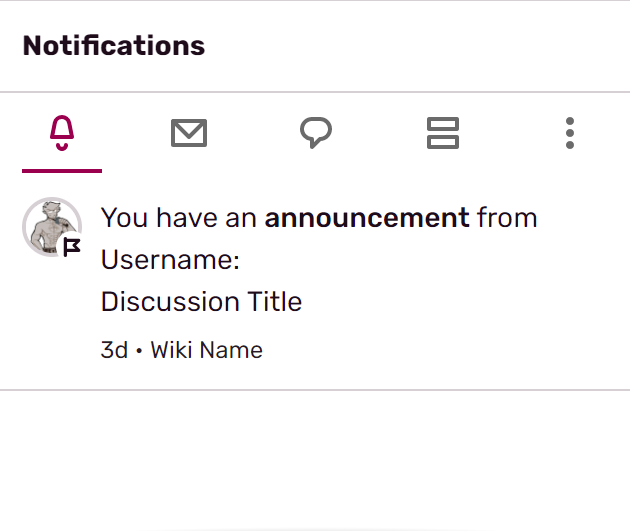
Task: Click the red underline beneath the bell tab
Action: tap(62, 171)
